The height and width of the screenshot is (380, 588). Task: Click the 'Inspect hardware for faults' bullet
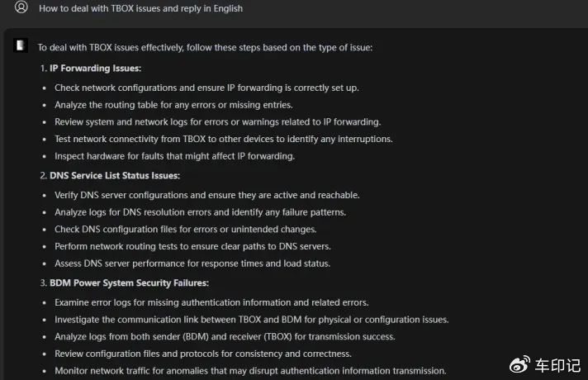click(175, 156)
